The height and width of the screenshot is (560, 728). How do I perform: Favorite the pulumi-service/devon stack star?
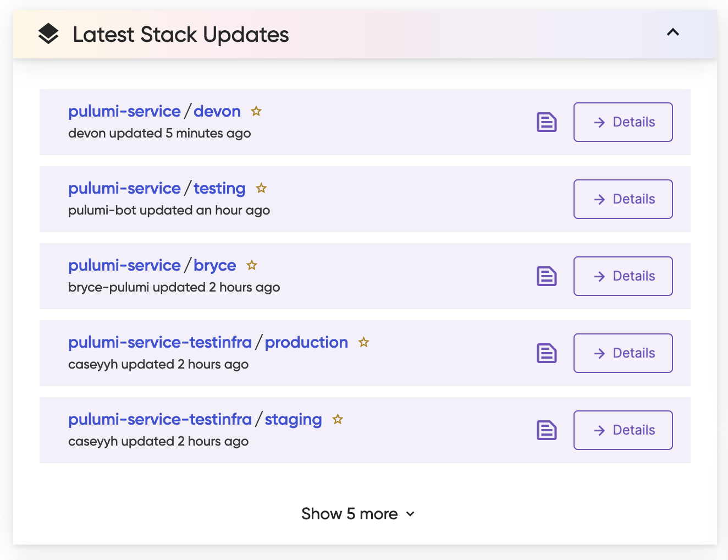[256, 111]
